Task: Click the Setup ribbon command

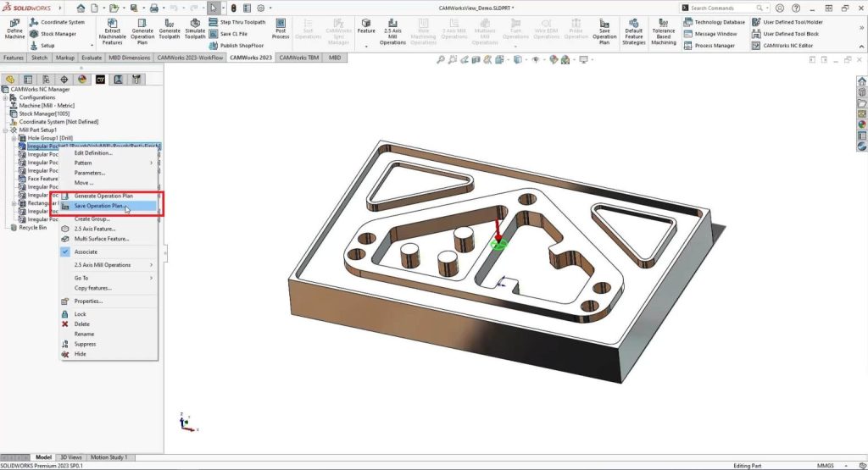Action: 42,46
